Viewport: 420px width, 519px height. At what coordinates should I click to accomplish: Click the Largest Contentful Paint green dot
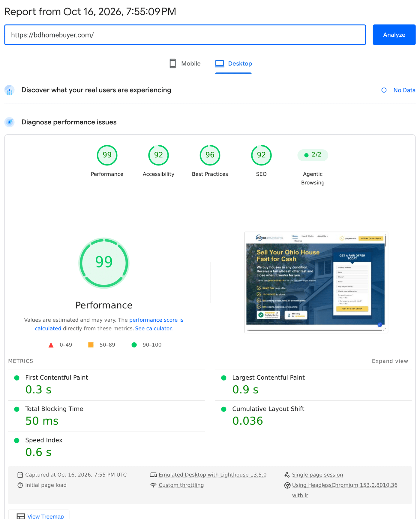point(224,378)
